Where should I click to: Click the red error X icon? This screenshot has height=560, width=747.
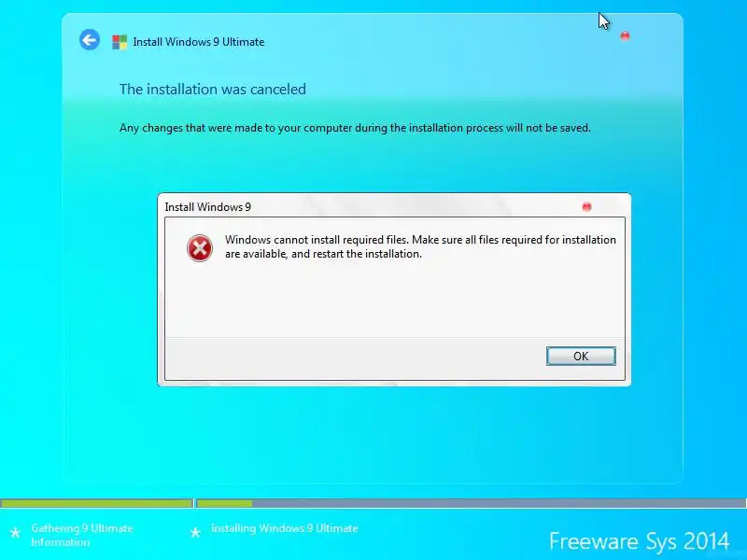coord(200,248)
